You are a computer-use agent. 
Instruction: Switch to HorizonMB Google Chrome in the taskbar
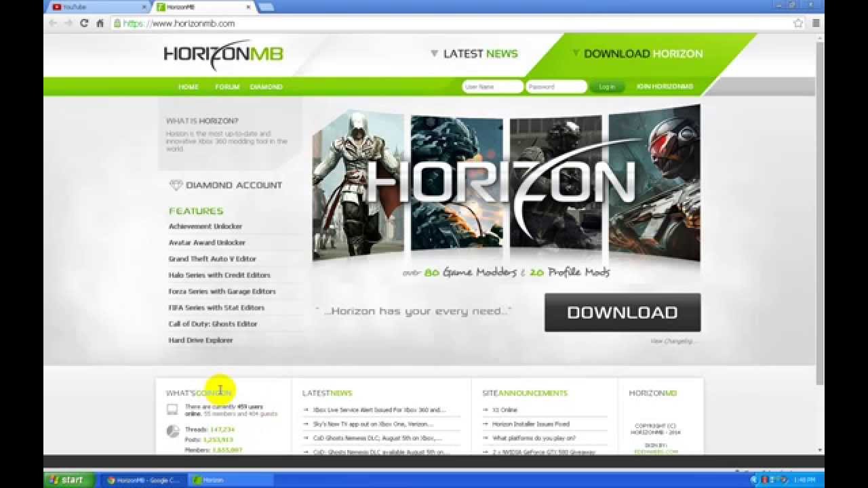click(x=143, y=480)
